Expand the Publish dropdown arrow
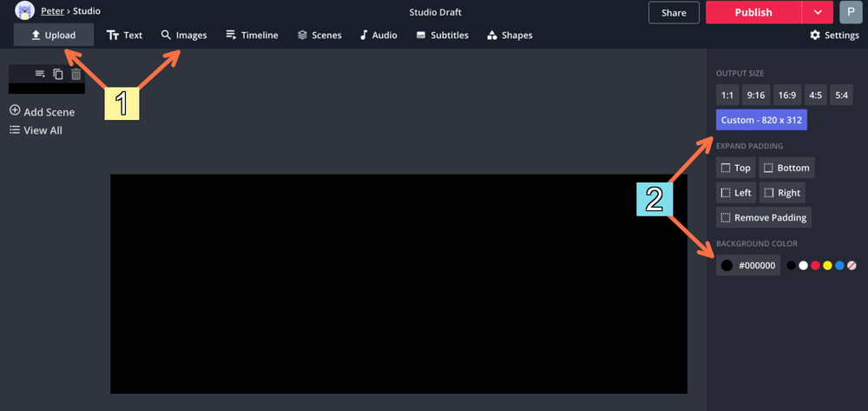This screenshot has height=411, width=868. point(817,12)
